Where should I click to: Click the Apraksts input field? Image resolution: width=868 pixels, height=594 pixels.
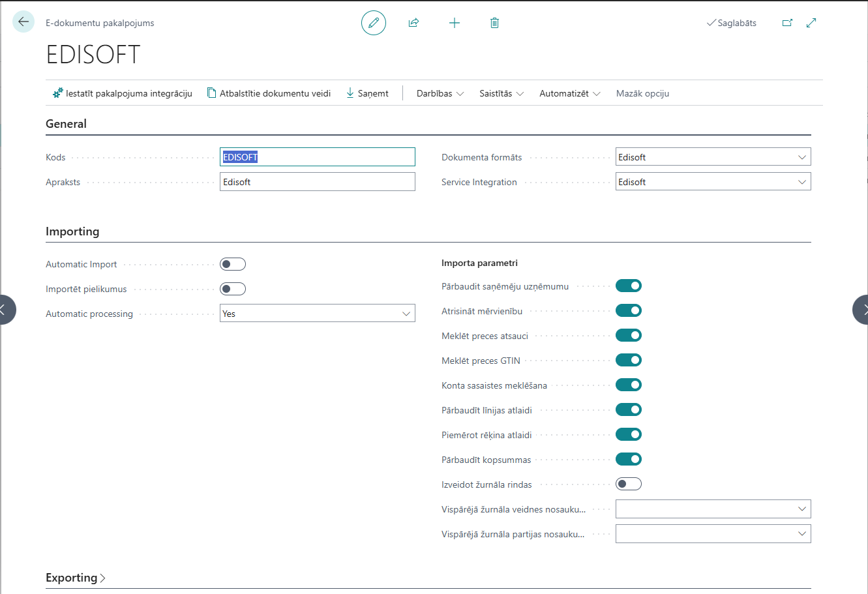coord(318,182)
